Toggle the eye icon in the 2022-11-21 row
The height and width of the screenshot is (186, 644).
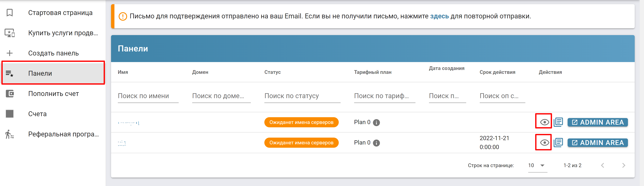[544, 143]
